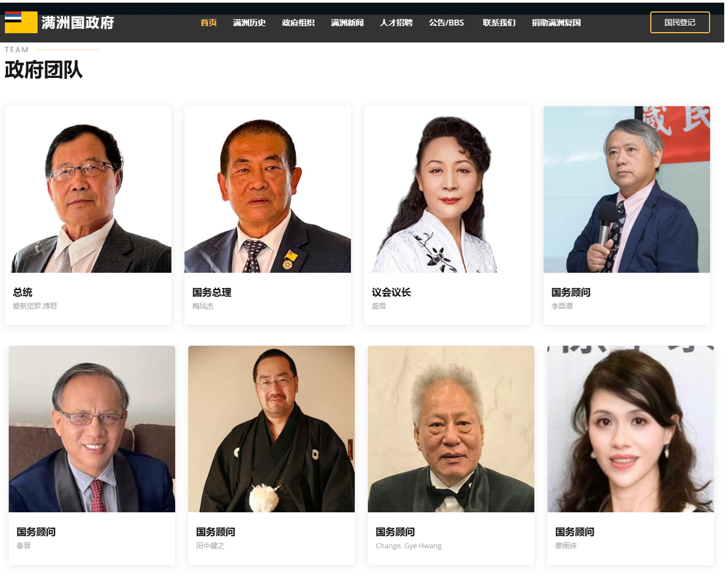Select 人才招聘 in the navigation bar
Screen dimensions: 728x582
coord(396,22)
